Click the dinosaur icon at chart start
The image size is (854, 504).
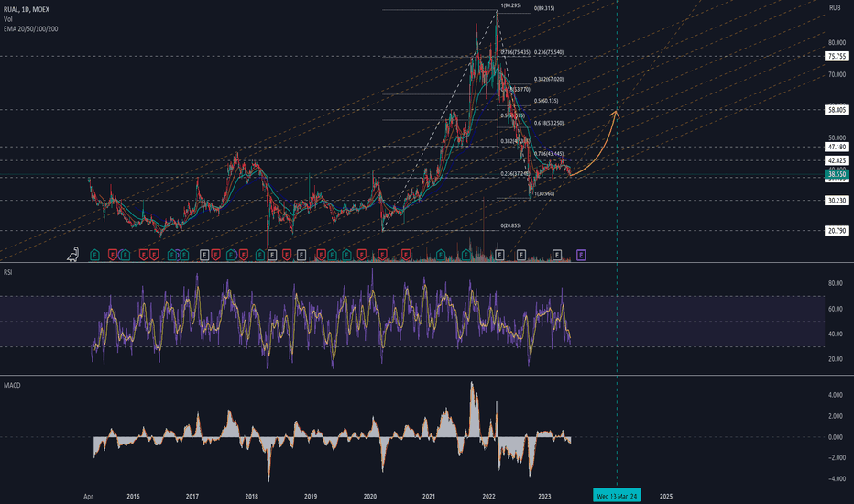tap(73, 255)
